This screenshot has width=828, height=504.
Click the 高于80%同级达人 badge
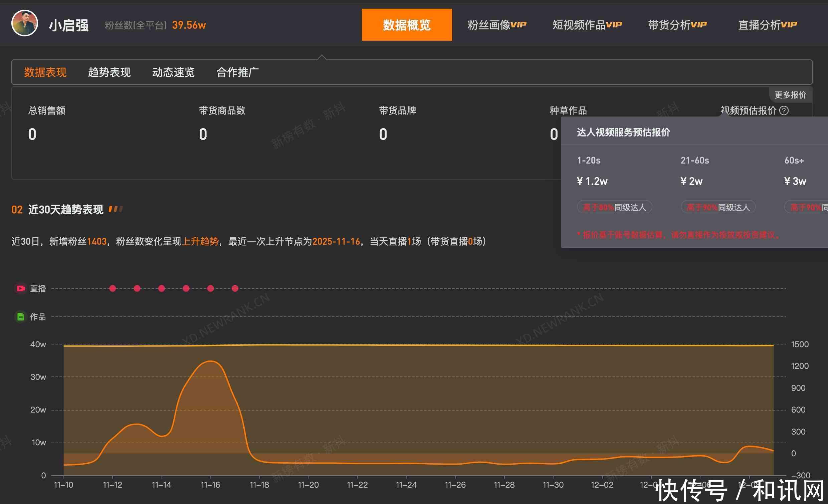614,207
